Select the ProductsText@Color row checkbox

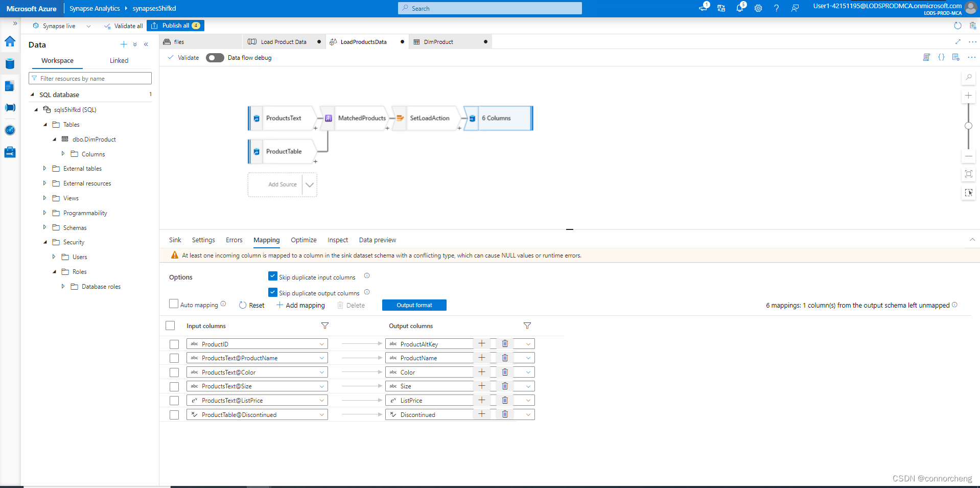click(x=174, y=373)
